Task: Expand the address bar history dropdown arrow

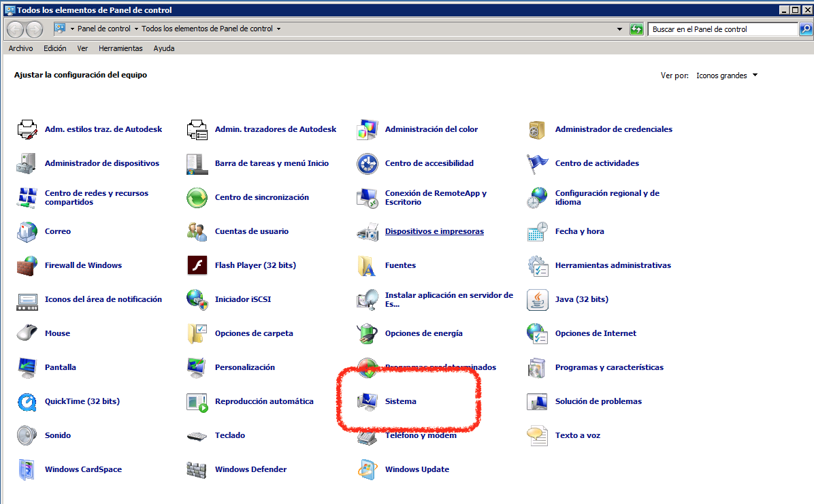Action: (x=619, y=29)
